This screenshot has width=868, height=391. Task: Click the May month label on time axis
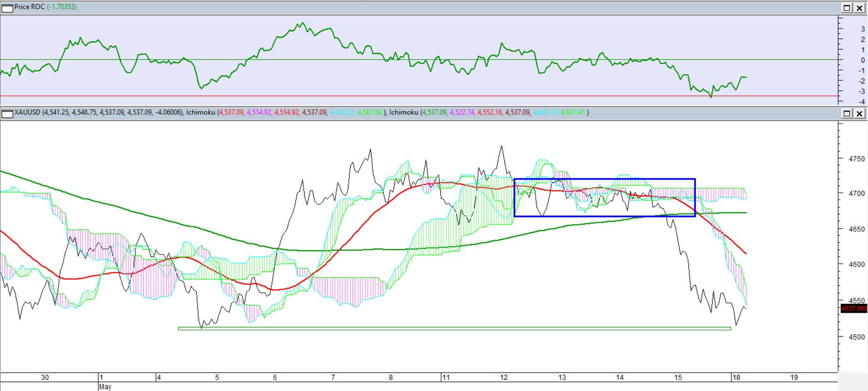[x=105, y=386]
